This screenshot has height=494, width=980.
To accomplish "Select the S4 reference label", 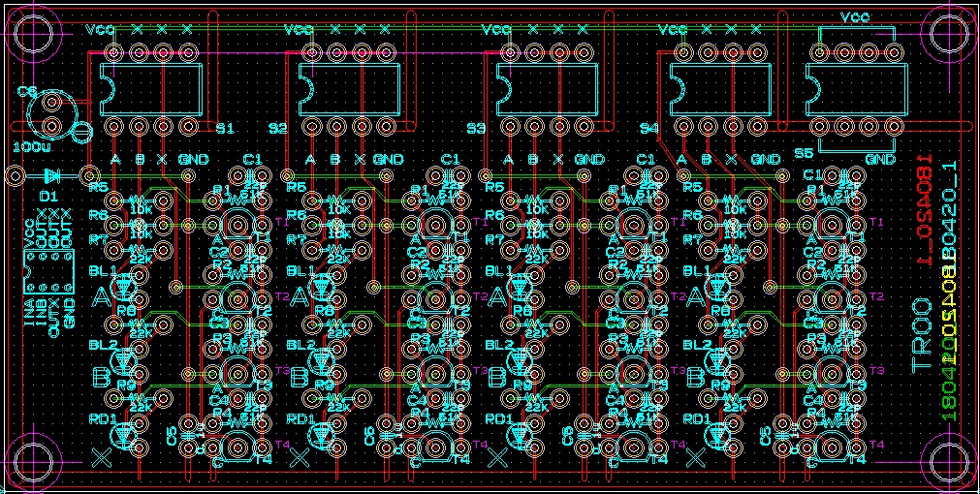I will pyautogui.click(x=650, y=129).
